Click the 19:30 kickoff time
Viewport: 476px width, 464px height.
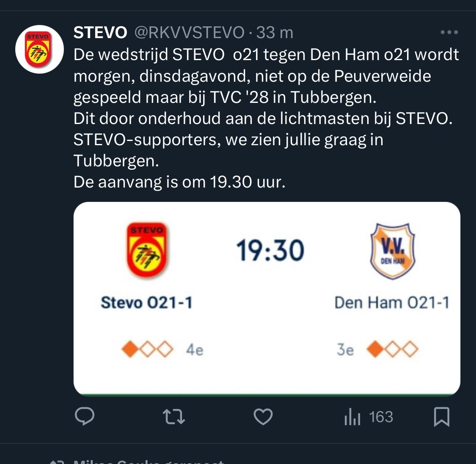270,250
